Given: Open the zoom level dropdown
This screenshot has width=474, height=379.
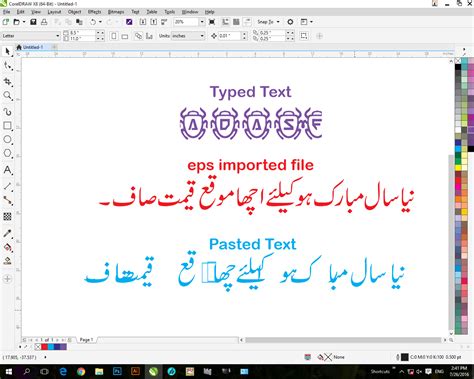Looking at the screenshot, I should coord(202,22).
